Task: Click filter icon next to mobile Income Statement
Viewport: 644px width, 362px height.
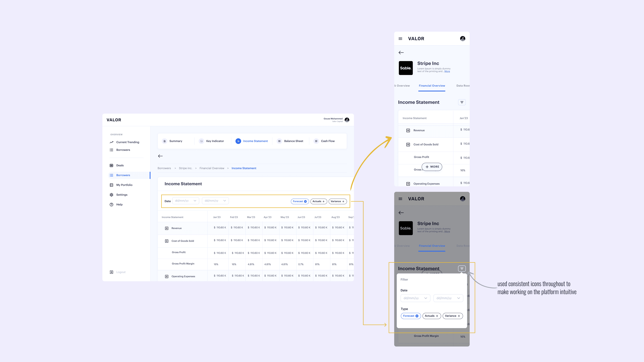Action: tap(462, 102)
